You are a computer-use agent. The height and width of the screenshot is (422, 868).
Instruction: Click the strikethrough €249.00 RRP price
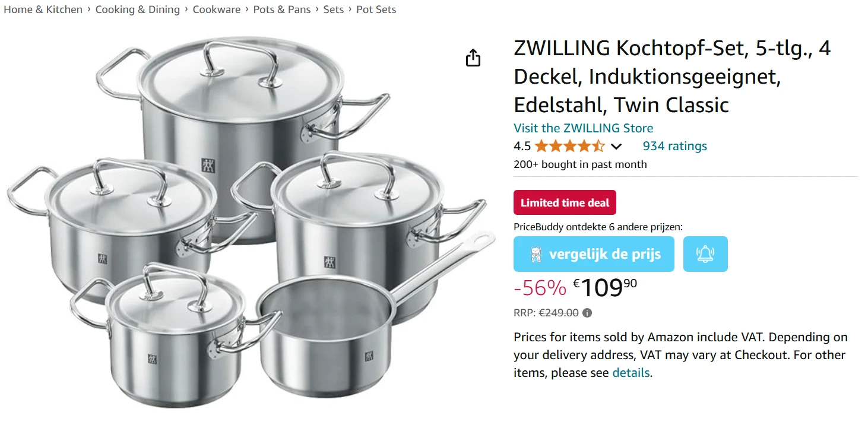tap(558, 313)
